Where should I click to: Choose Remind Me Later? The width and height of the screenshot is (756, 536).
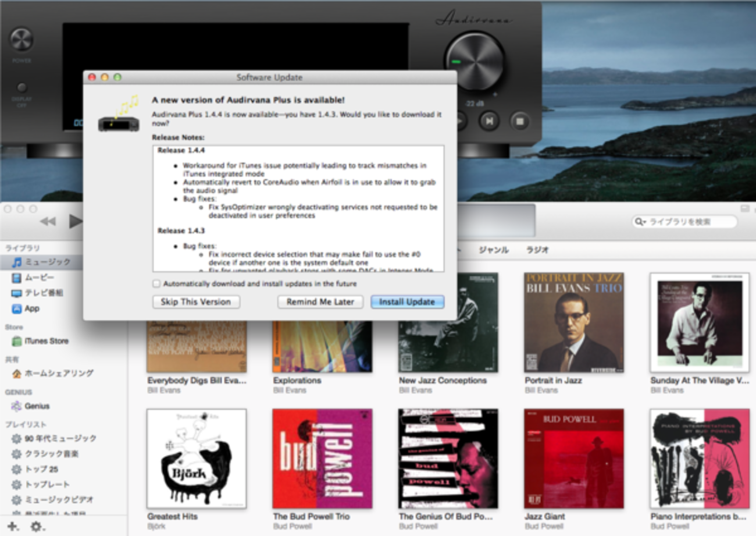[x=320, y=302]
